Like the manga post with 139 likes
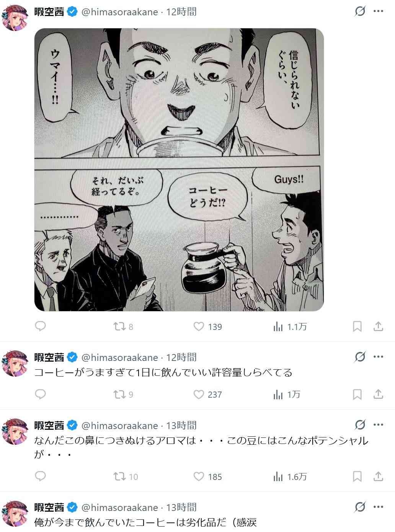This screenshot has height=532, width=395. click(x=207, y=326)
